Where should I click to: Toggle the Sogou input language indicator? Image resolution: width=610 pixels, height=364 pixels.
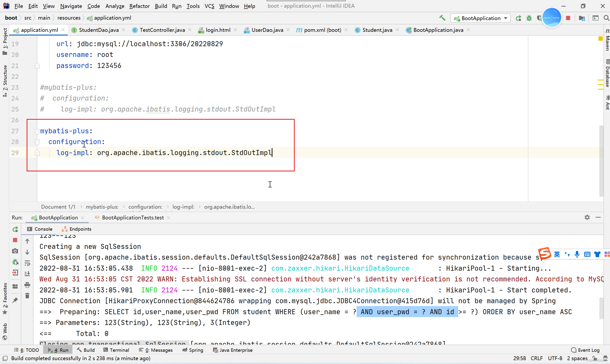(557, 254)
